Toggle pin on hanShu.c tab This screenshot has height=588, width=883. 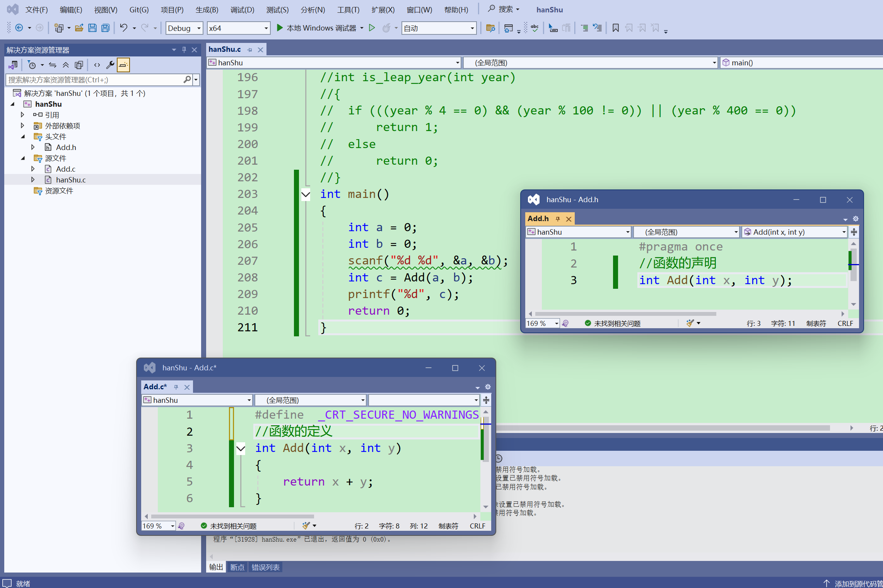pos(249,49)
